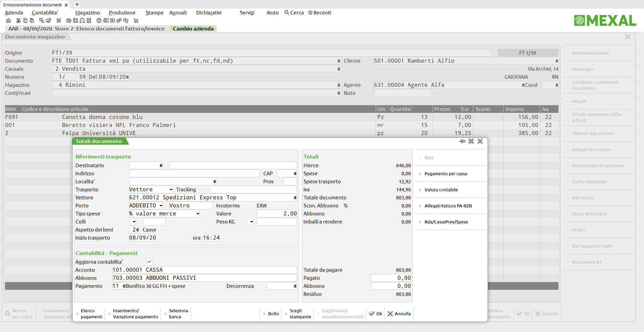The image size is (644, 332).
Task: Open Pagamento per cassa option
Action: pos(446,174)
